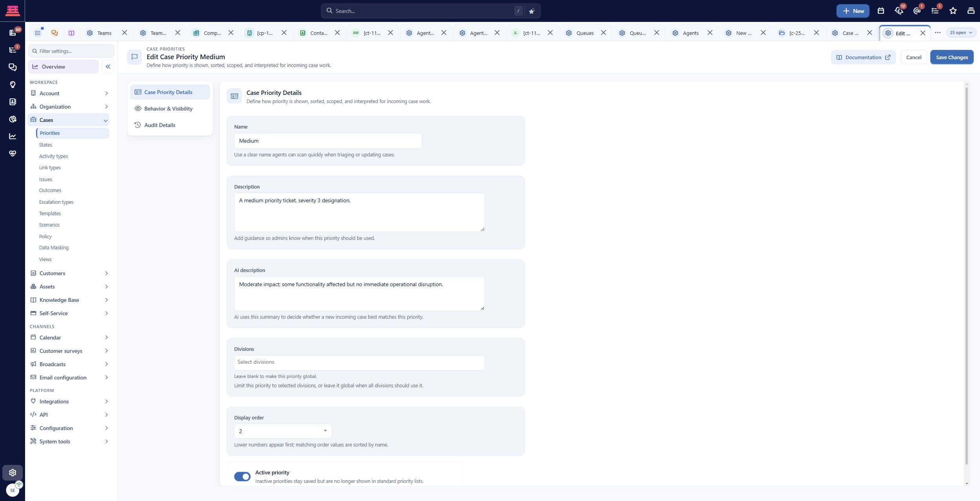
Task: Expand the System tools section
Action: coord(69,441)
